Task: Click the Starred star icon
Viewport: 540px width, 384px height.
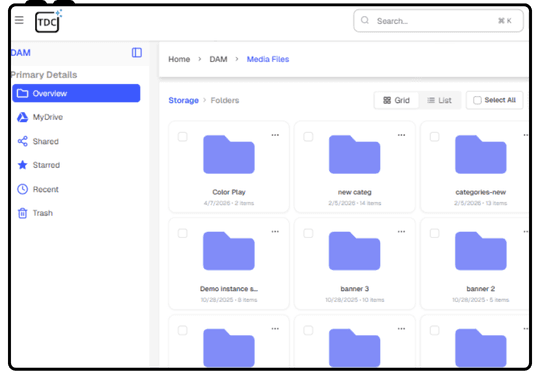Action: point(23,165)
